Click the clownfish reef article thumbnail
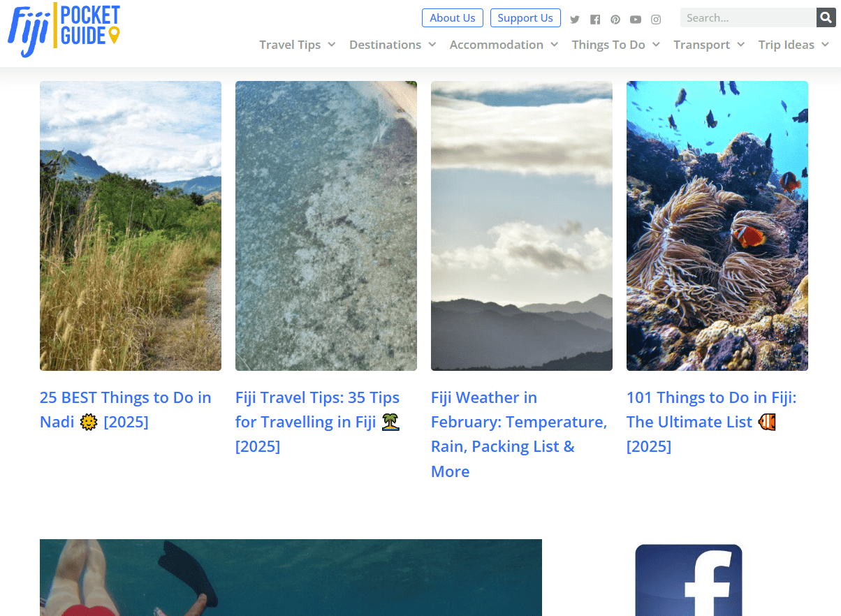Viewport: 841px width, 616px height. coord(717,225)
